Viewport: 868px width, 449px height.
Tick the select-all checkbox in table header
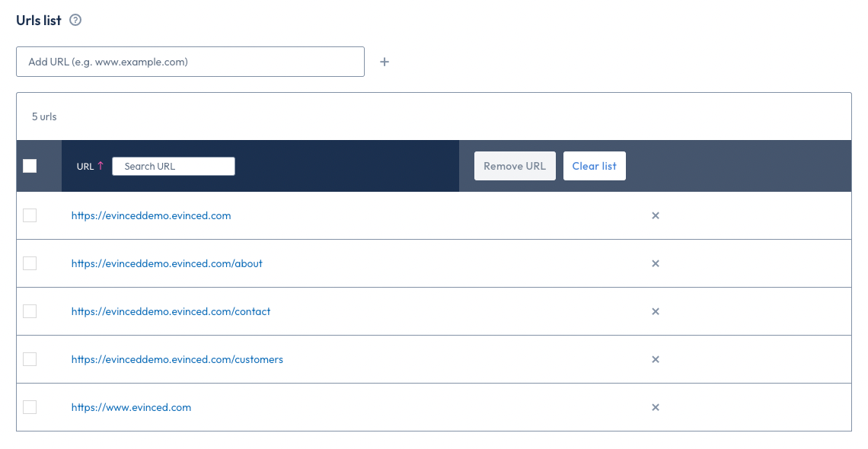point(30,166)
